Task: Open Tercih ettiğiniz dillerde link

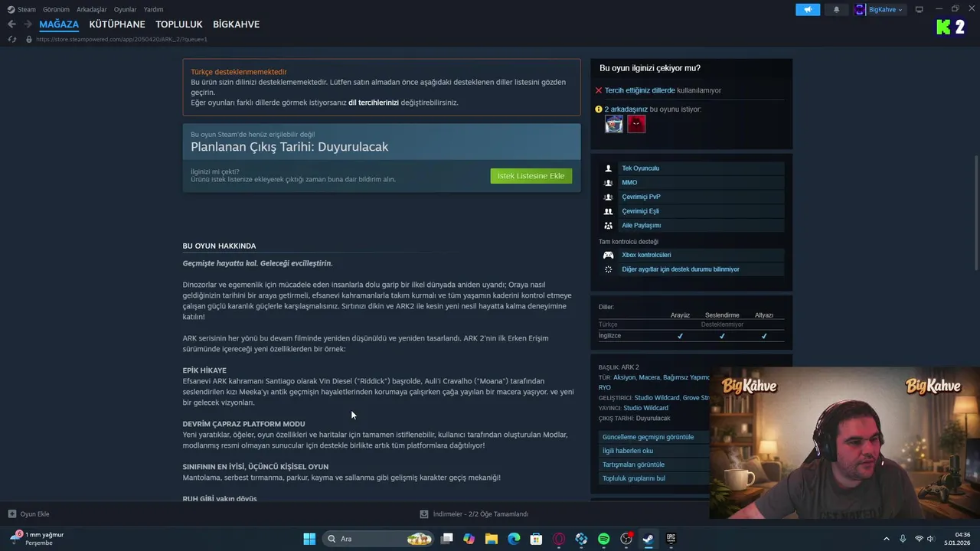Action: [640, 90]
